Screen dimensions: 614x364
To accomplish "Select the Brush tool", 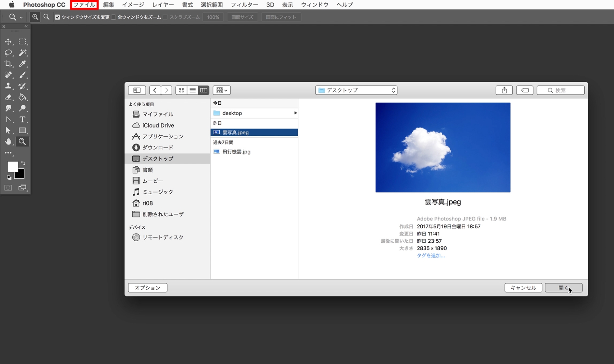I will (x=23, y=75).
